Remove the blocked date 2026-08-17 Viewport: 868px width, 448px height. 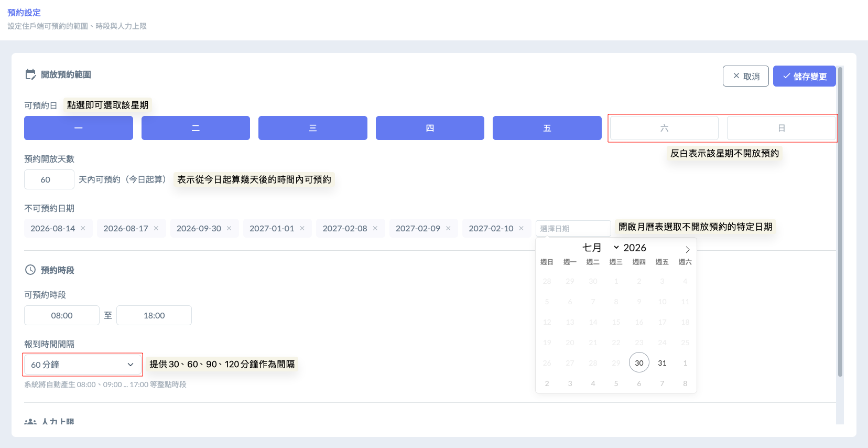point(156,228)
